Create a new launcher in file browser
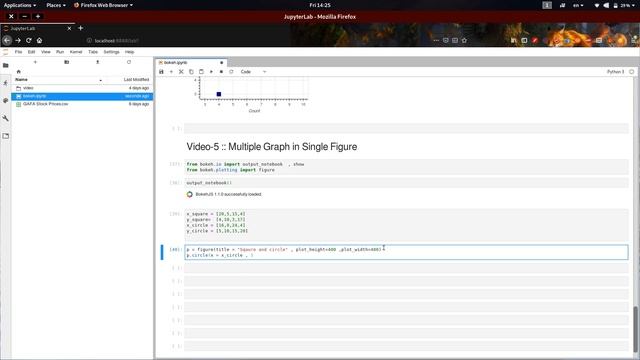Screen dimensions: 640x360 pyautogui.click(x=35, y=62)
